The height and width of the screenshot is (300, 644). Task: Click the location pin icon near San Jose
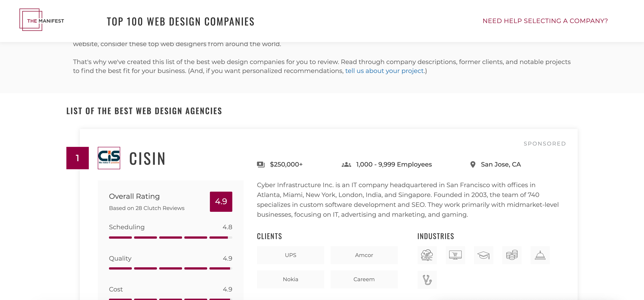pos(472,165)
